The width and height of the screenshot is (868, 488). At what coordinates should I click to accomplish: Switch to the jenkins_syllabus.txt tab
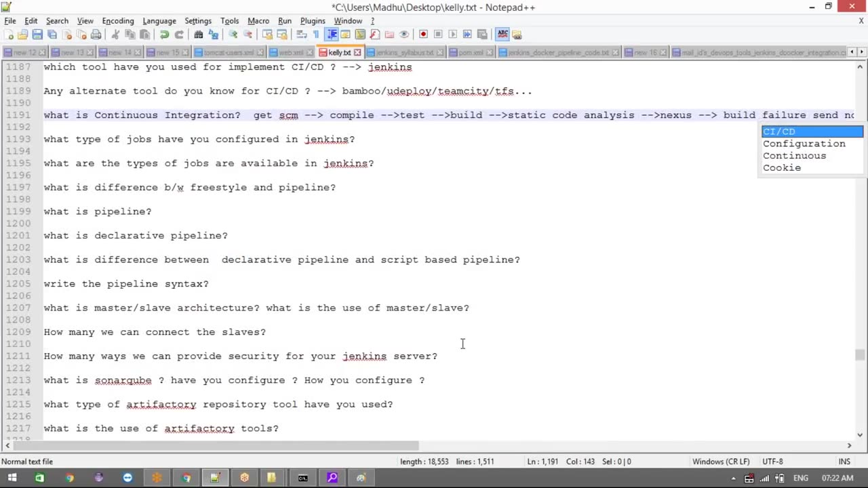point(405,52)
